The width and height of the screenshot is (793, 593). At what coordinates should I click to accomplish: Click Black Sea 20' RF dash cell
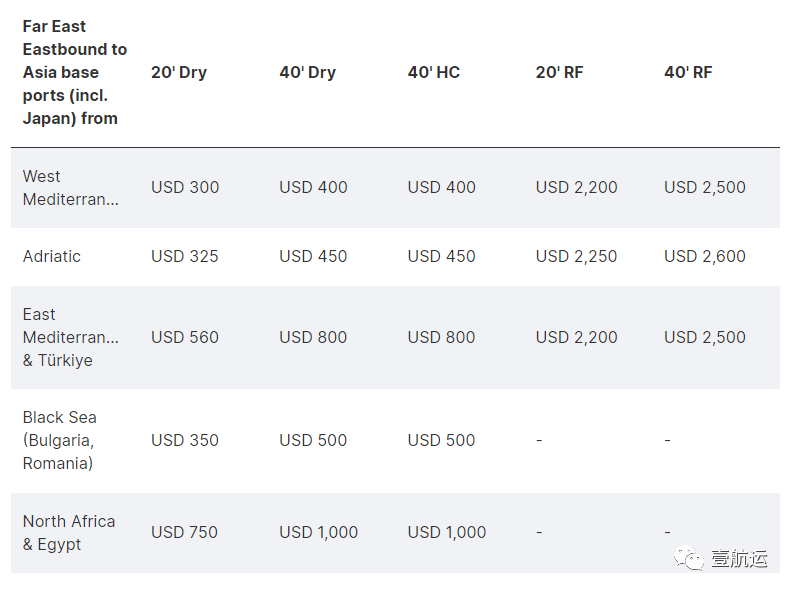click(539, 440)
